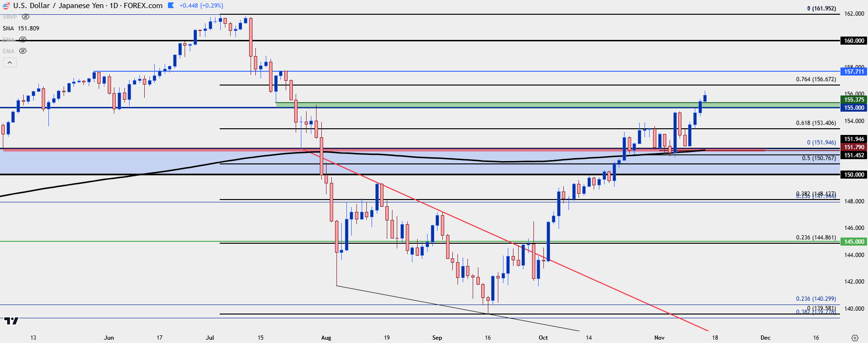Select the 160.000 black price label
868x343 pixels.
[854, 40]
